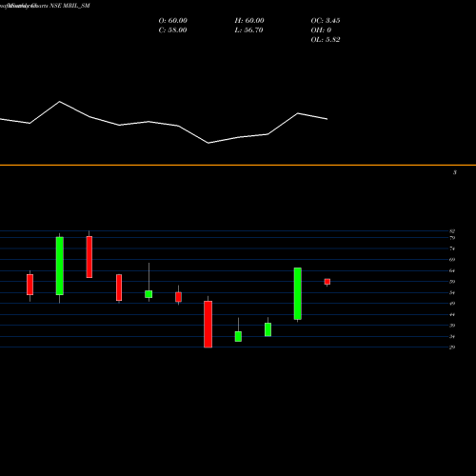Select the lowest small green candlestick near 34
Image resolution: width=476 pixels, height=476 pixels.
(238, 336)
